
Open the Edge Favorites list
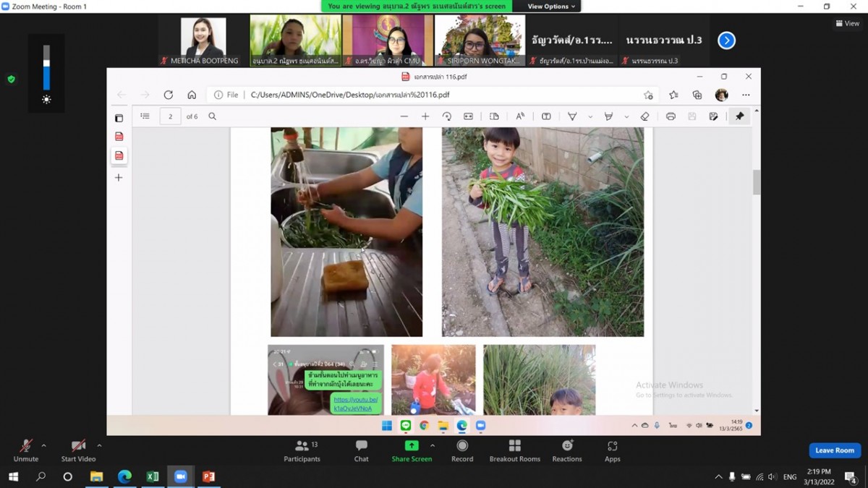tap(674, 95)
